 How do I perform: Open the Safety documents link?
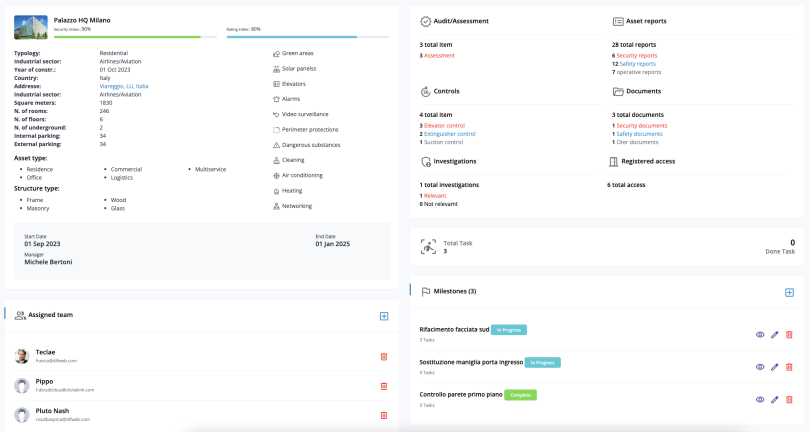(639, 133)
